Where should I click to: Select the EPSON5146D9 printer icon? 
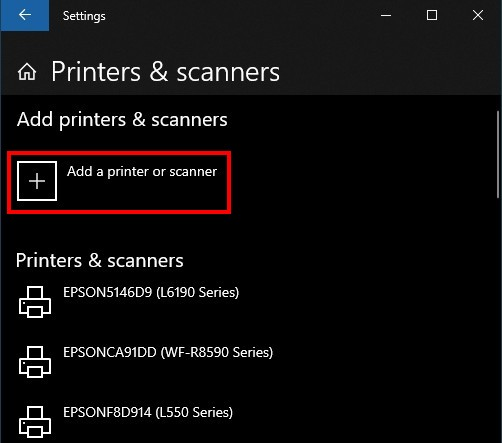35,302
